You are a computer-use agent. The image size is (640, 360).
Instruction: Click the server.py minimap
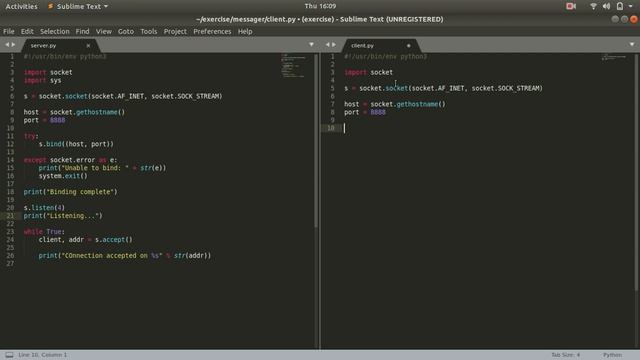[293, 65]
